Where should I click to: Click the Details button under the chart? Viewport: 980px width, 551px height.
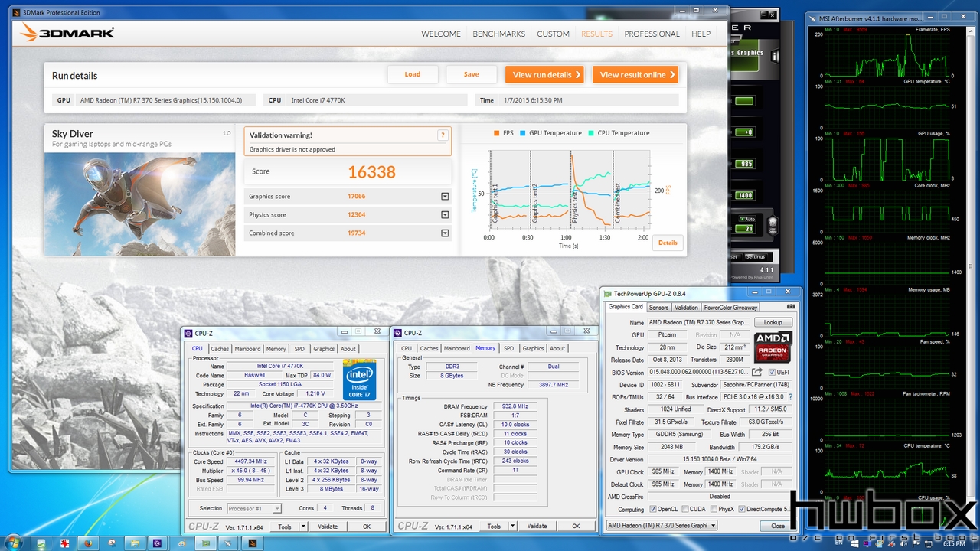pyautogui.click(x=668, y=243)
